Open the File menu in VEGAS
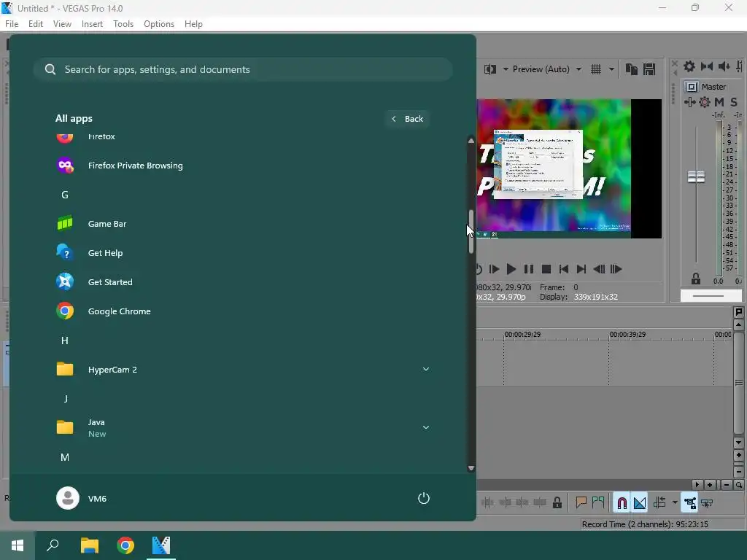Screen dimensions: 747x560 click(12, 24)
